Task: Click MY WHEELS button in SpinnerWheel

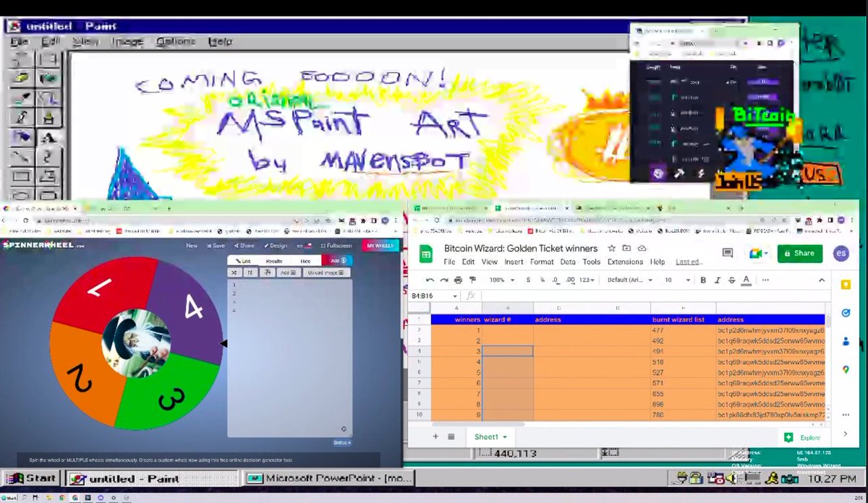Action: pos(380,246)
